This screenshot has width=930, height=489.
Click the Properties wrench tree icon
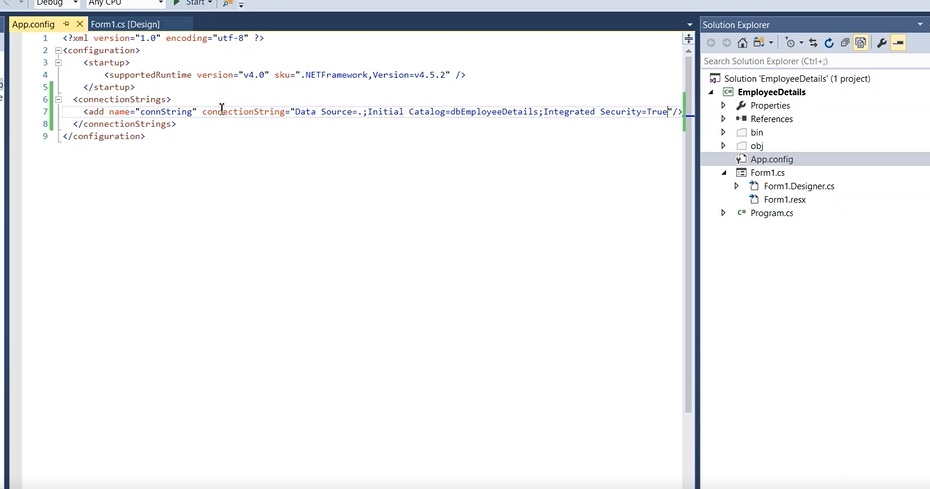pyautogui.click(x=741, y=106)
